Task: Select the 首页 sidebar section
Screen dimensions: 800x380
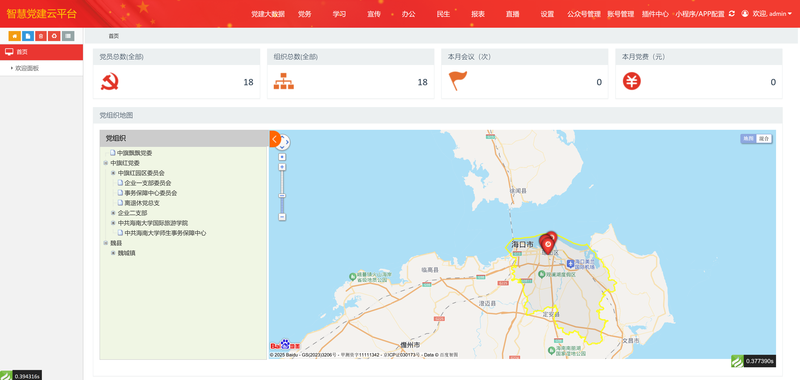Action: point(41,52)
